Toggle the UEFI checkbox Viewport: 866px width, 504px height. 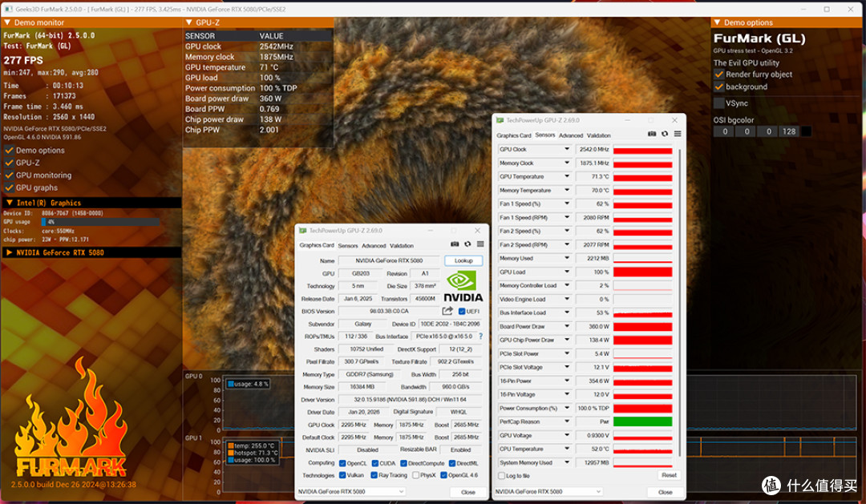[462, 312]
